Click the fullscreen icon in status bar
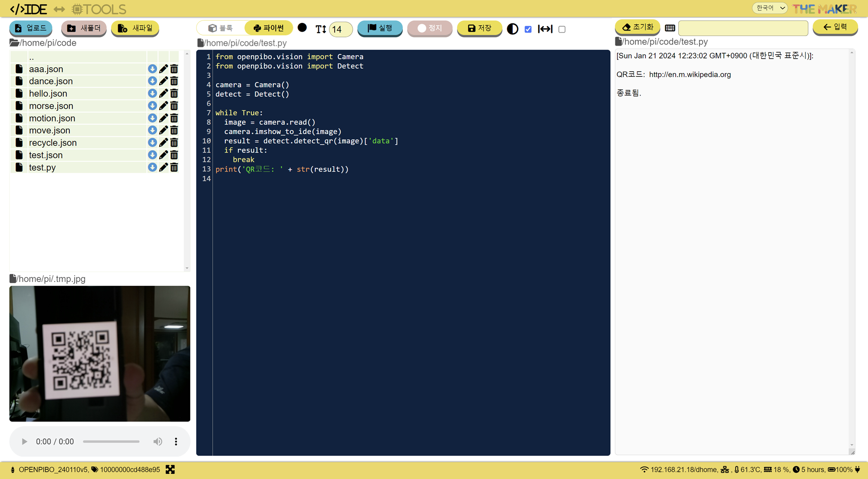Image resolution: width=868 pixels, height=479 pixels. pyautogui.click(x=170, y=469)
